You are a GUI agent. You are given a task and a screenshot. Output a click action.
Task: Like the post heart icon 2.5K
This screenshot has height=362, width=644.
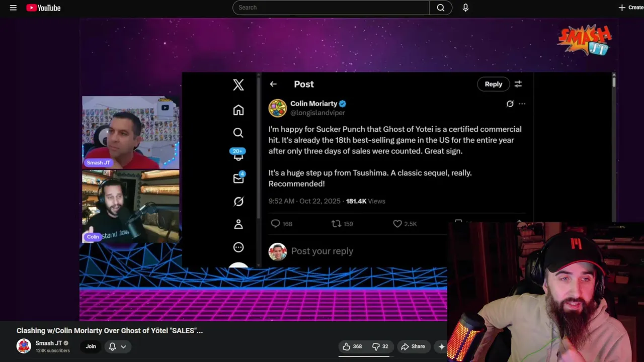click(x=405, y=224)
